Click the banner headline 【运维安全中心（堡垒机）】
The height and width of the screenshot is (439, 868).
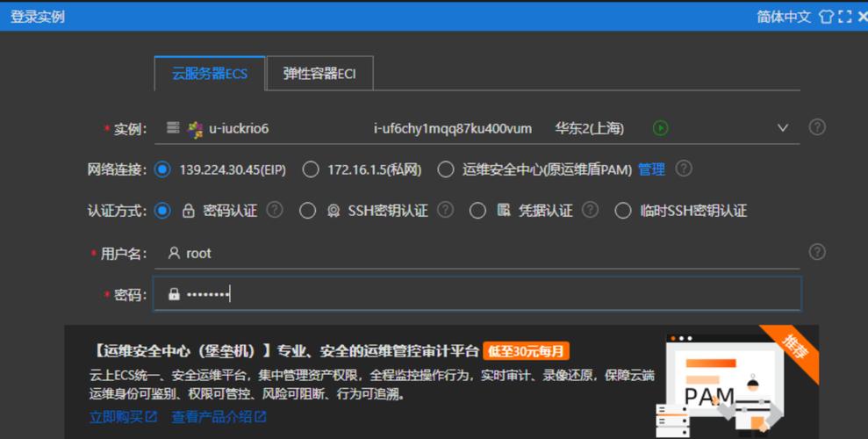(x=182, y=351)
